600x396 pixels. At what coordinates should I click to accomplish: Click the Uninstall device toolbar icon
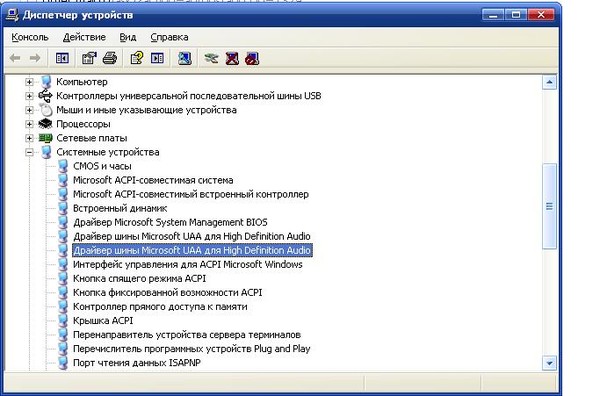232,58
